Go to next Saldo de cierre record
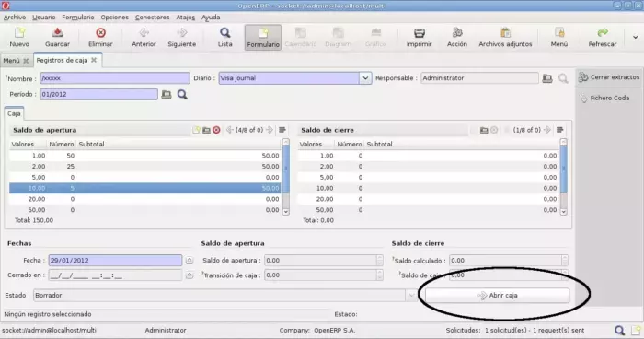The width and height of the screenshot is (644, 339). 547,130
